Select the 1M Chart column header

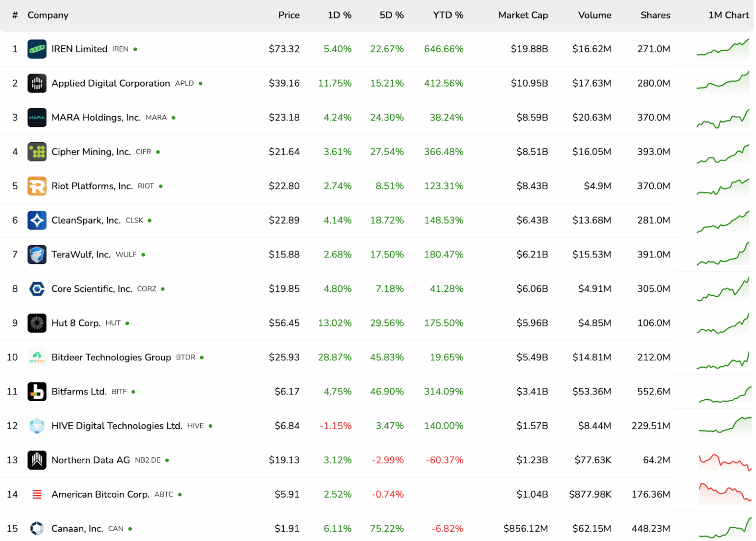(728, 15)
